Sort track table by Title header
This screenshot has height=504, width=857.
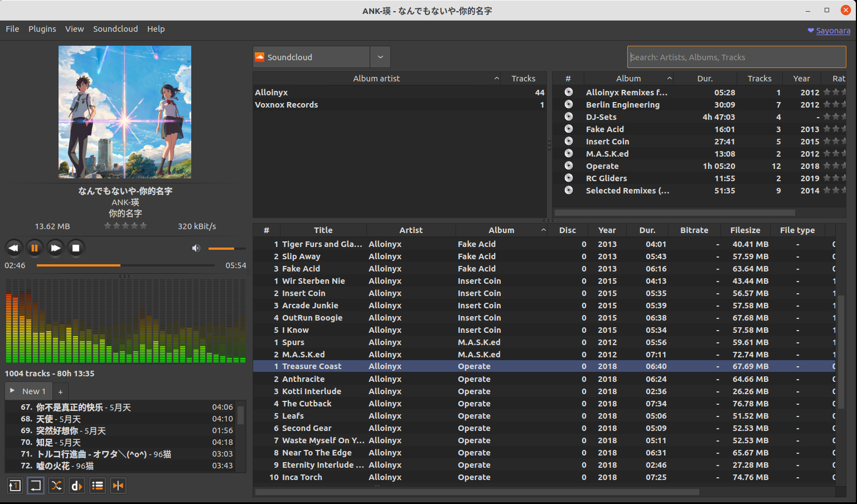coord(323,230)
